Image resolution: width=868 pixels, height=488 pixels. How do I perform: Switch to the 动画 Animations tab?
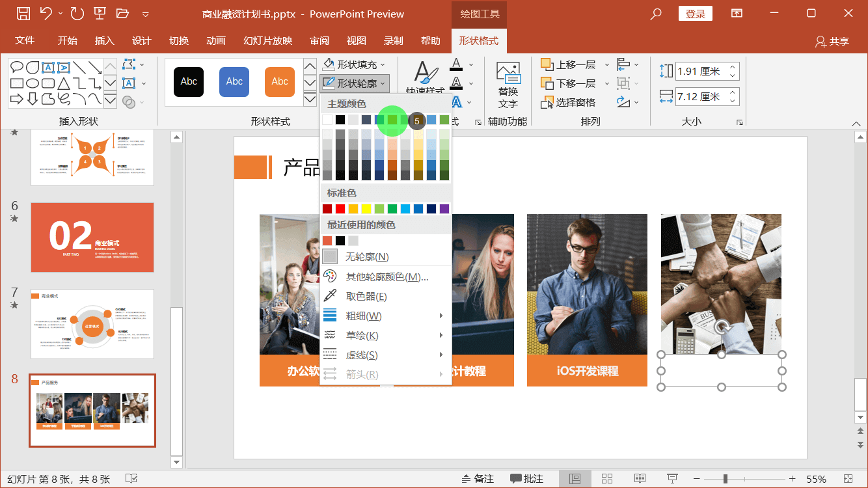click(x=215, y=40)
